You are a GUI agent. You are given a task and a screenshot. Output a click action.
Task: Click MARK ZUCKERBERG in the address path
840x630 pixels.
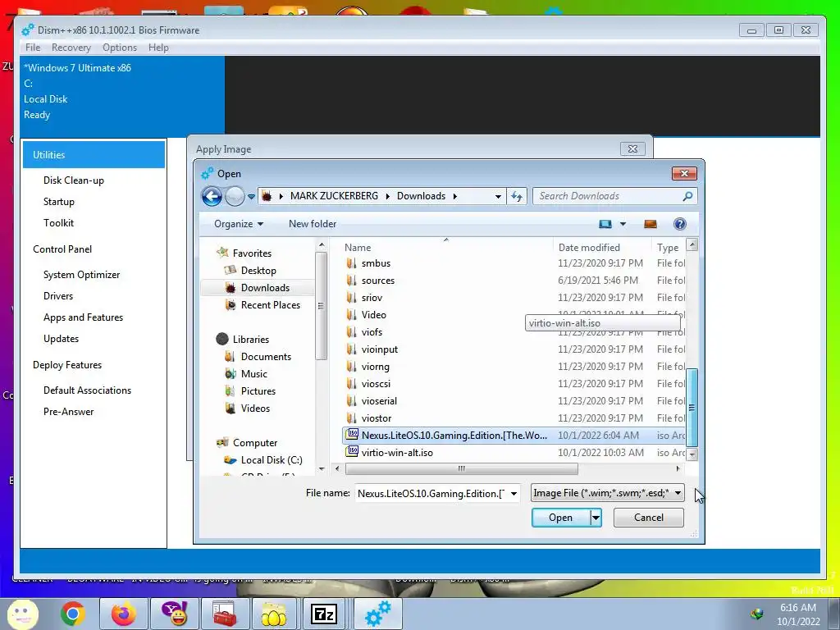click(x=334, y=196)
